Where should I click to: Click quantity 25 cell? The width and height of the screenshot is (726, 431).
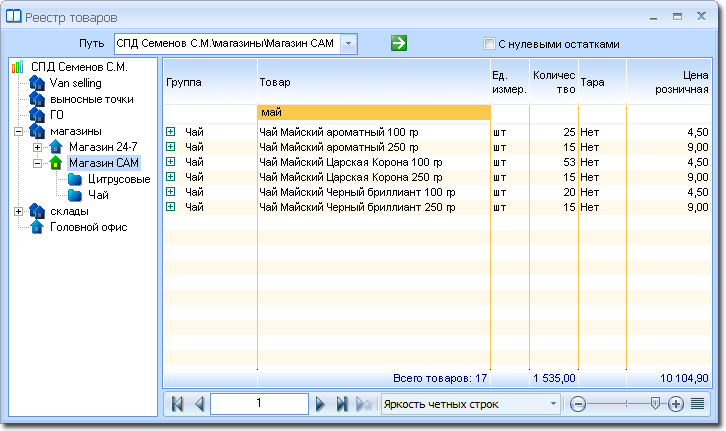coord(554,132)
